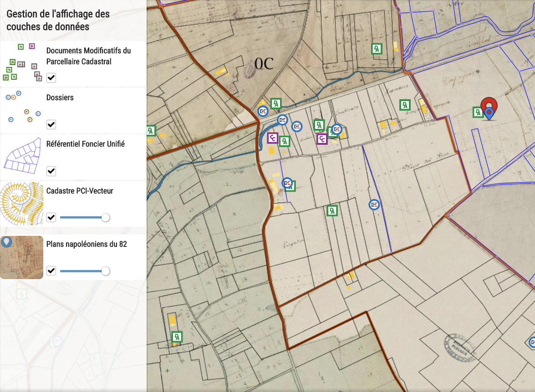Click the Dossiers layer label
The image size is (535, 392).
(60, 97)
